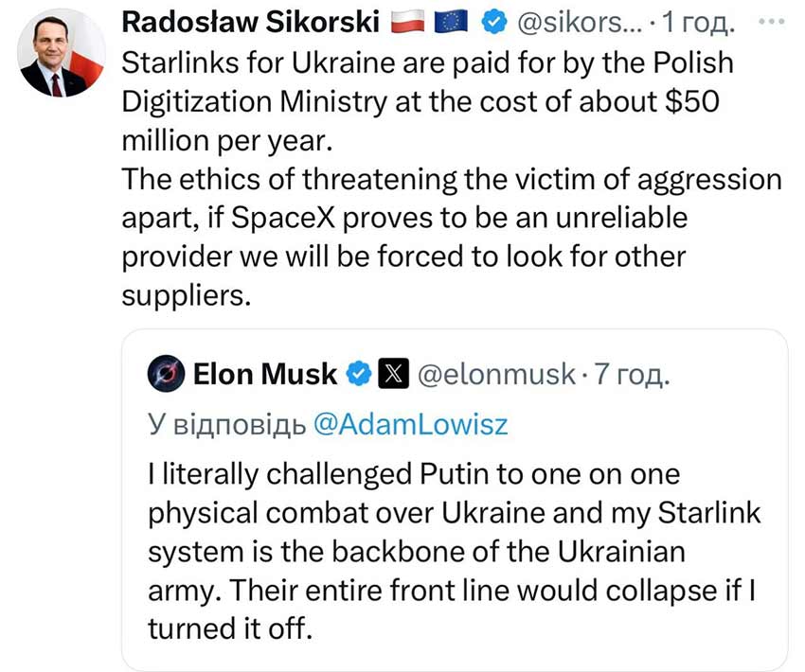Image resolution: width=805 pixels, height=672 pixels.
Task: Open the @sikors... handle link
Action: (580, 23)
